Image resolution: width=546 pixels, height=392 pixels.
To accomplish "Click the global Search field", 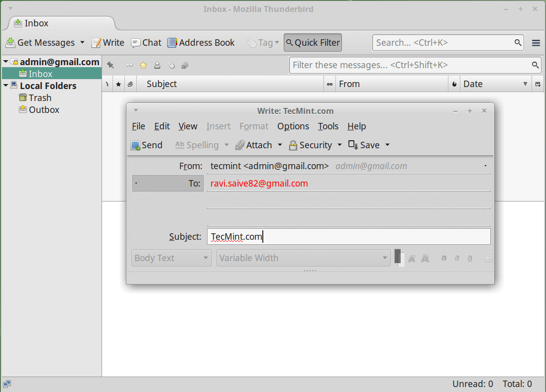I will pos(448,42).
